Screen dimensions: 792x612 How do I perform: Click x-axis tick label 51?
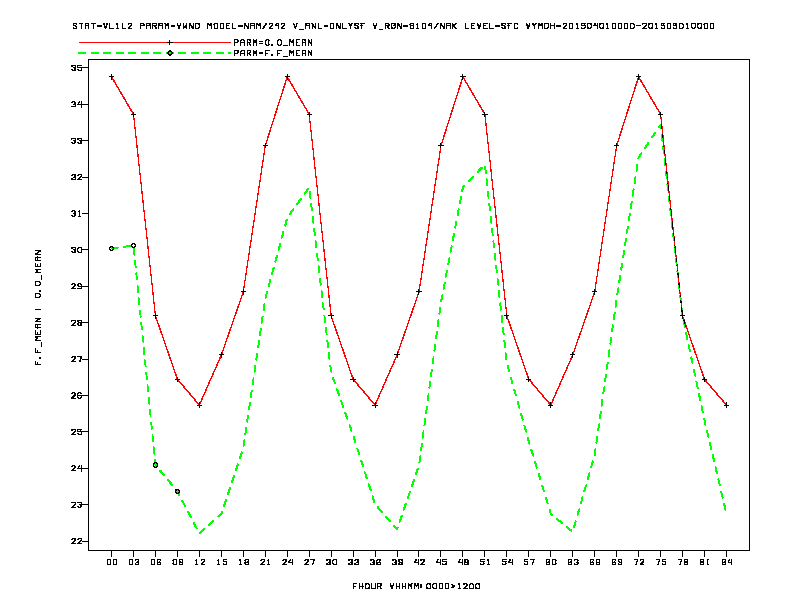[485, 562]
